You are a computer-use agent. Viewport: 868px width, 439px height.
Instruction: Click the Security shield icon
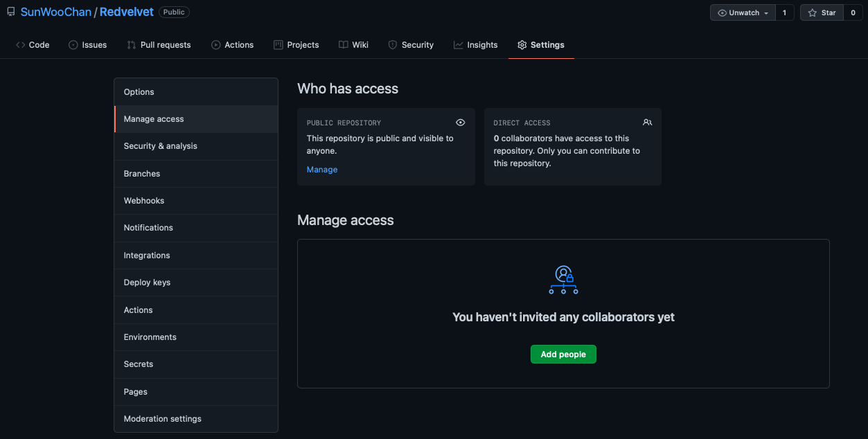point(393,45)
